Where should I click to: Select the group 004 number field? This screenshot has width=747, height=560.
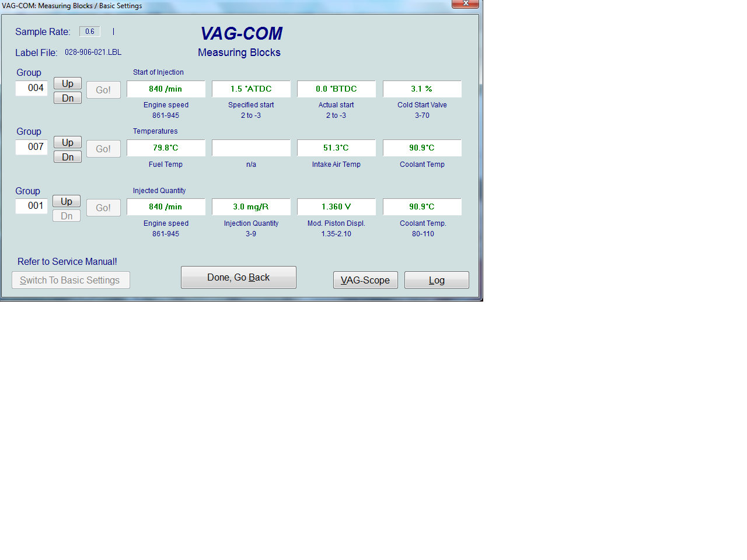32,88
